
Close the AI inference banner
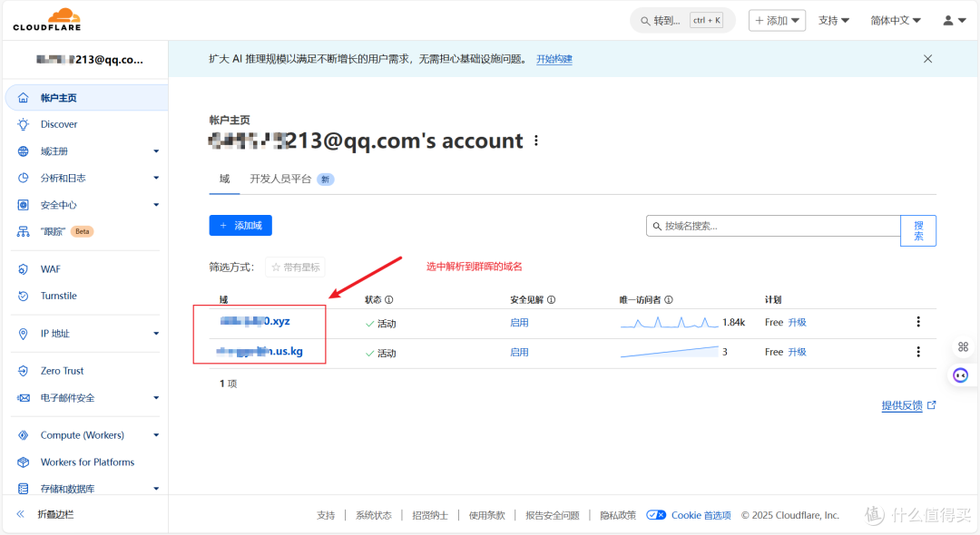pyautogui.click(x=927, y=59)
